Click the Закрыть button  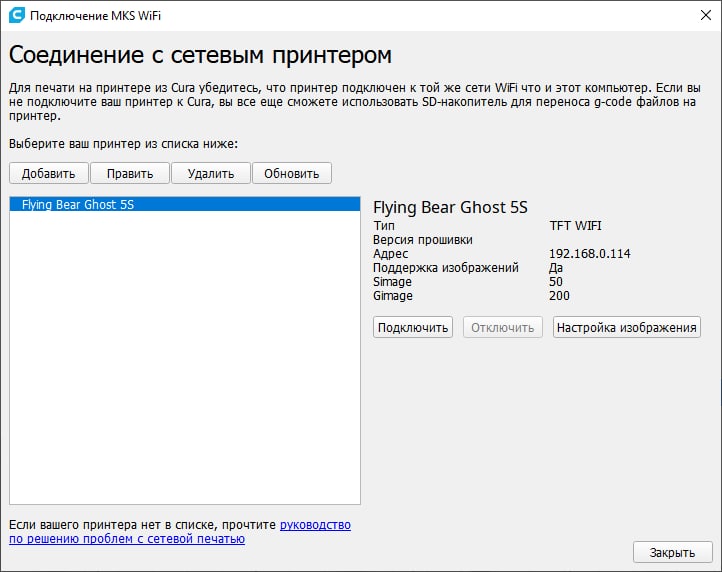pos(672,552)
